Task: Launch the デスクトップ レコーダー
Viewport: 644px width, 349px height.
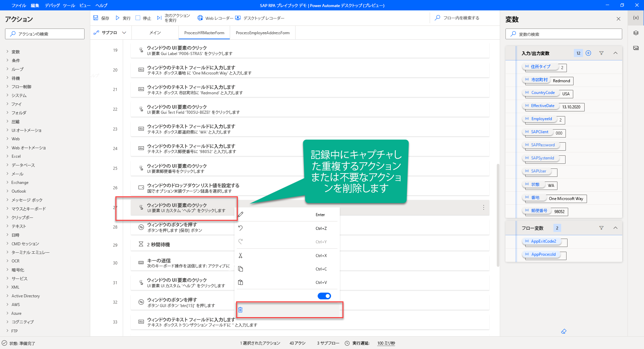Action: coord(260,18)
